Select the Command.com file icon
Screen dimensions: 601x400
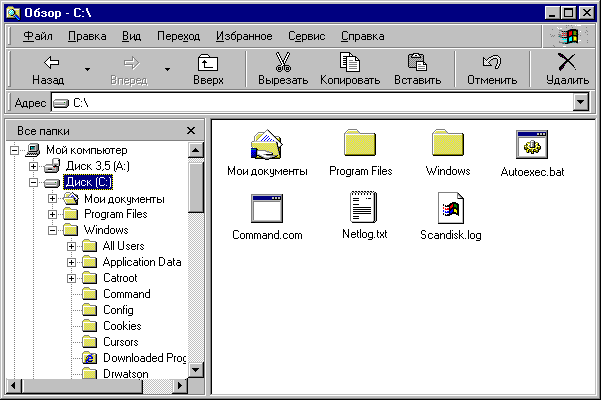point(267,208)
